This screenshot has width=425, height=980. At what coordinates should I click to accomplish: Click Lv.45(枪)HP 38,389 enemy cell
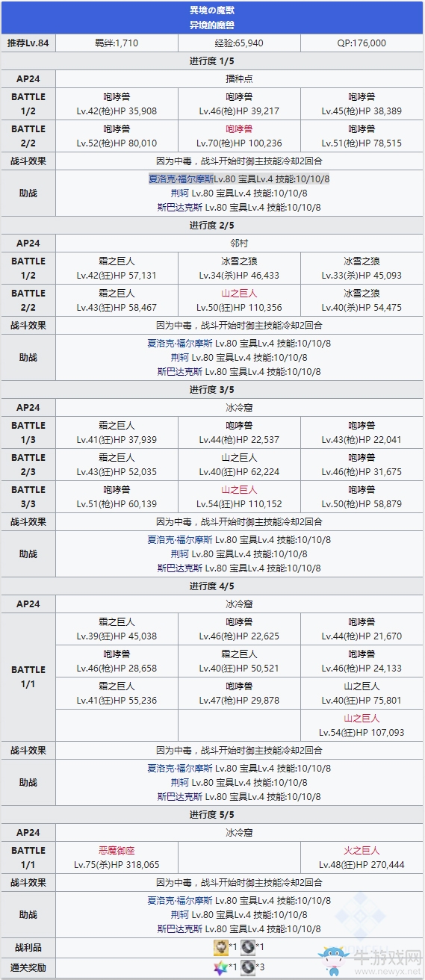tap(362, 104)
